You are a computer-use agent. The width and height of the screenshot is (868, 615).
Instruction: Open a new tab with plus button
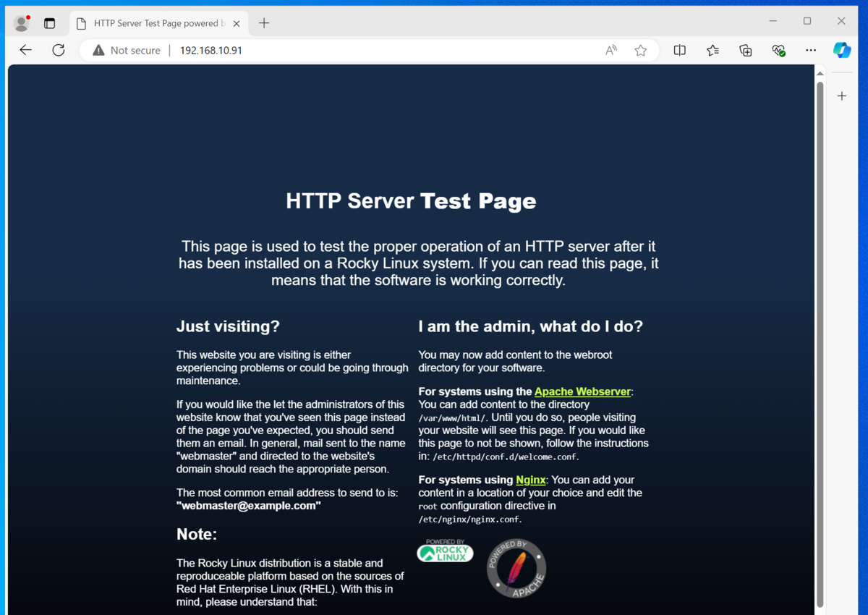(x=264, y=23)
